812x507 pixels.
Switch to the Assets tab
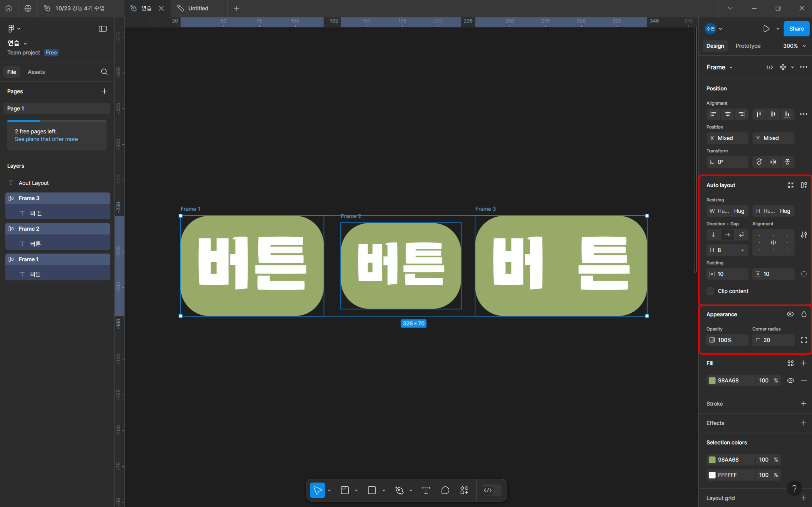click(x=36, y=72)
